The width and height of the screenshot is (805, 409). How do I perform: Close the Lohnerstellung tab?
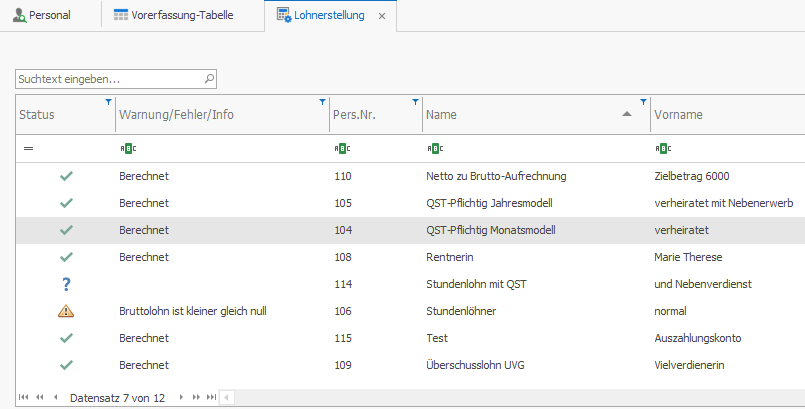pyautogui.click(x=382, y=16)
